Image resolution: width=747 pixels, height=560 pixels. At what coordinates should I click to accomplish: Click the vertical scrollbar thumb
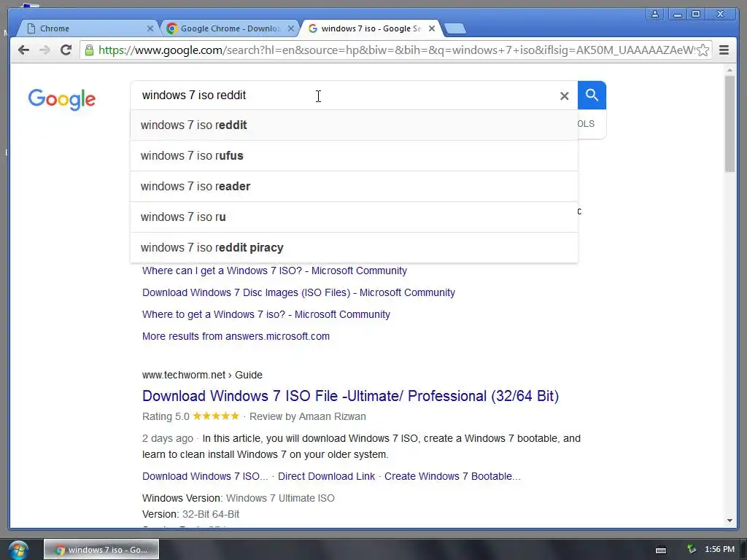(729, 124)
